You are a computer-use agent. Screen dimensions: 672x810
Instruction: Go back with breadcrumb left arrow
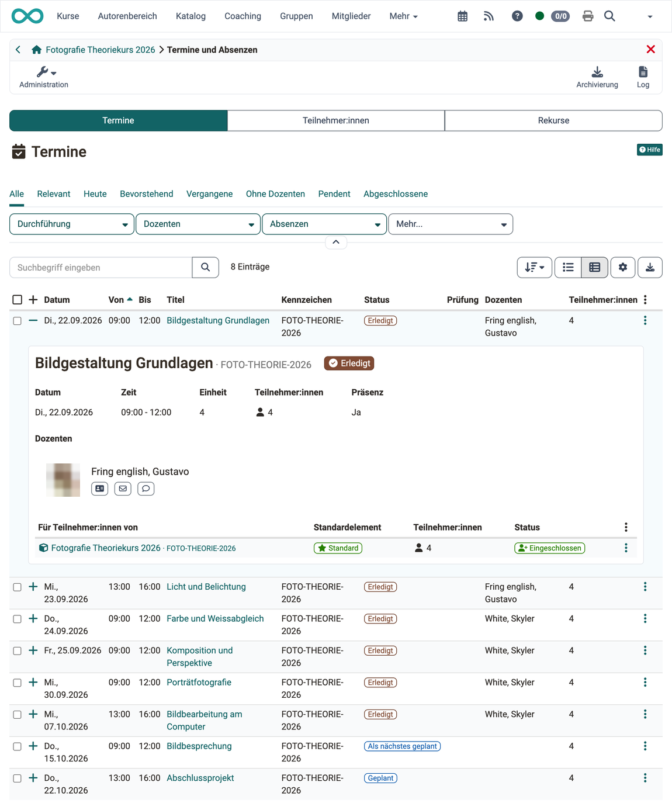coord(18,50)
